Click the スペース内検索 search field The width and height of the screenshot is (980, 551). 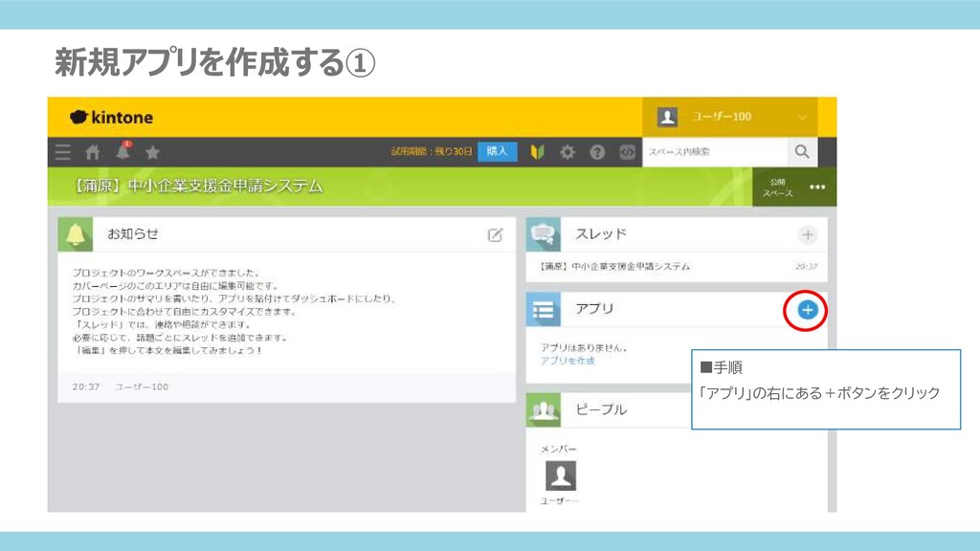coord(714,152)
